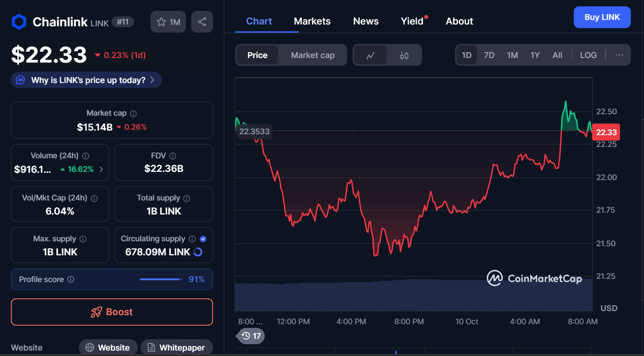The width and height of the screenshot is (644, 356).
Task: Click the circulating supply verified badge
Action: pos(203,239)
